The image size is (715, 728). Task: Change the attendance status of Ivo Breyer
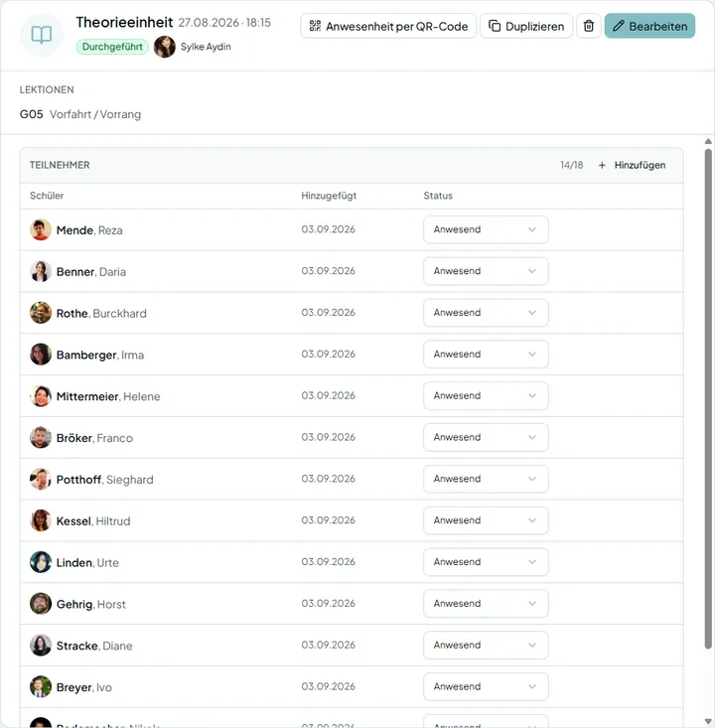(x=486, y=686)
